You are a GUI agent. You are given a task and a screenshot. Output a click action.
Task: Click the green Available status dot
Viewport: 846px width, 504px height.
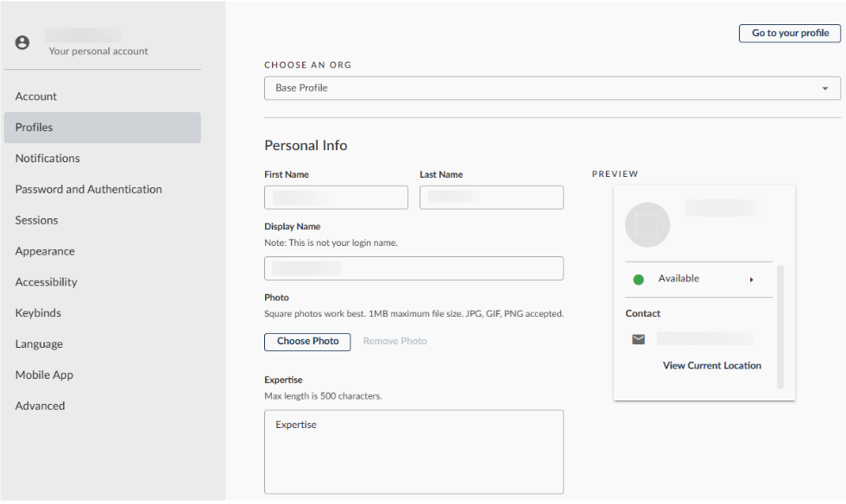[x=640, y=279]
